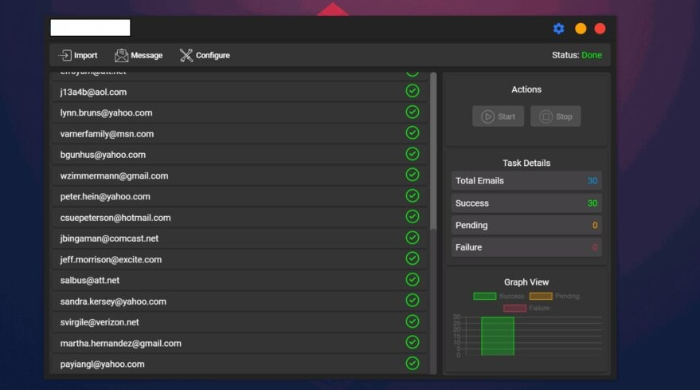Select the jbingaman@comcast.net email row
Viewport: 700px width, 390px height.
[240, 239]
